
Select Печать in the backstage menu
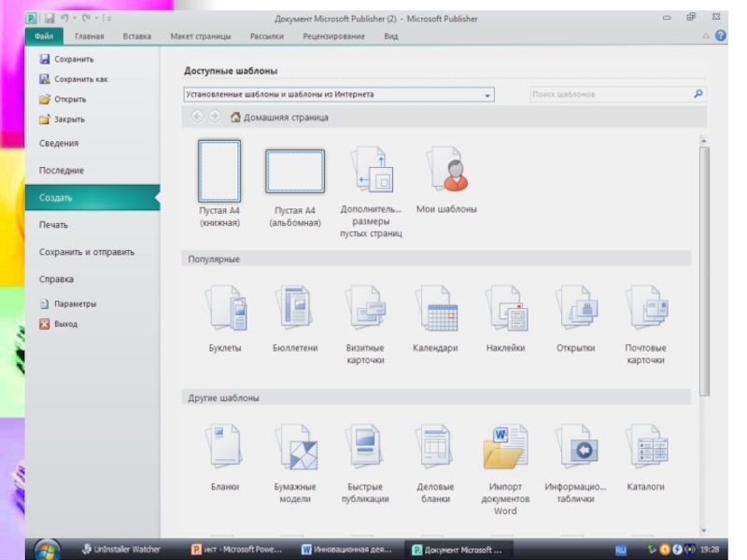tap(53, 225)
